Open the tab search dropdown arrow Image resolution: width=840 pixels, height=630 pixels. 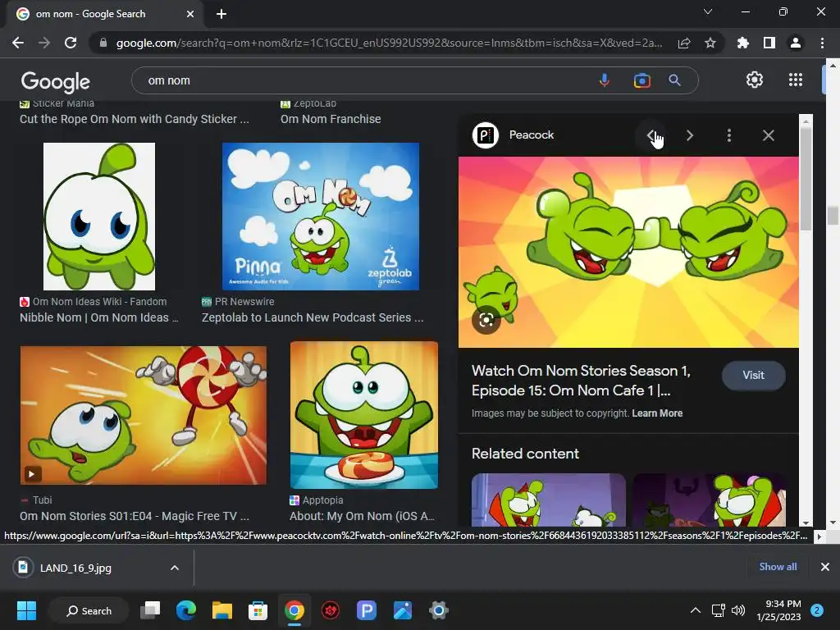click(708, 11)
